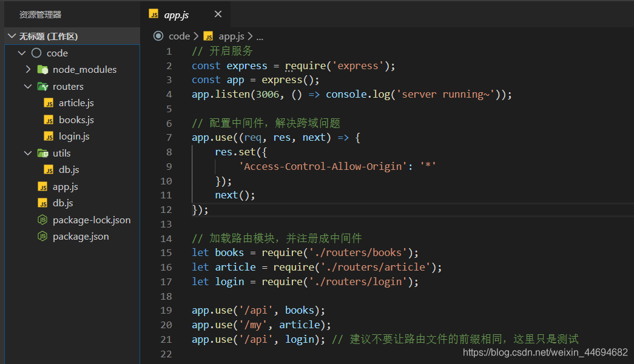
Task: Open article.js in routers folder
Action: (76, 103)
